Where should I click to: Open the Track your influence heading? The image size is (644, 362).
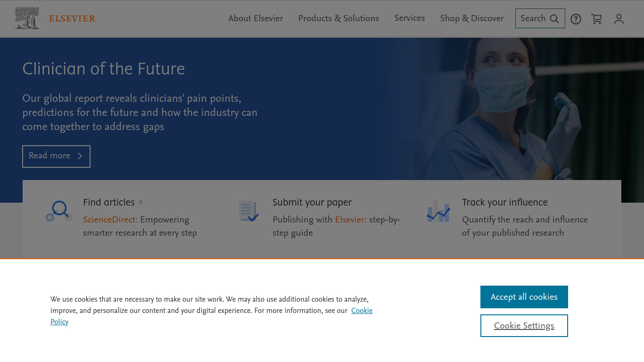coord(505,202)
